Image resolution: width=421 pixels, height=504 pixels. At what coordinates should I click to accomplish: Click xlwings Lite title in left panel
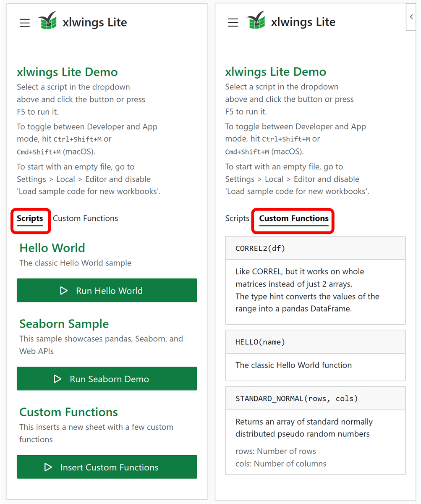[94, 22]
